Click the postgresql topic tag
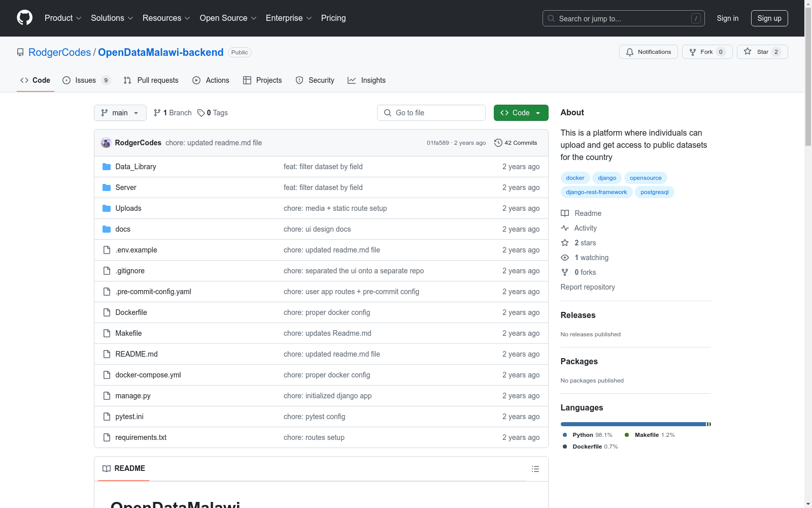Screen dimensions: 812x508 click(655, 192)
